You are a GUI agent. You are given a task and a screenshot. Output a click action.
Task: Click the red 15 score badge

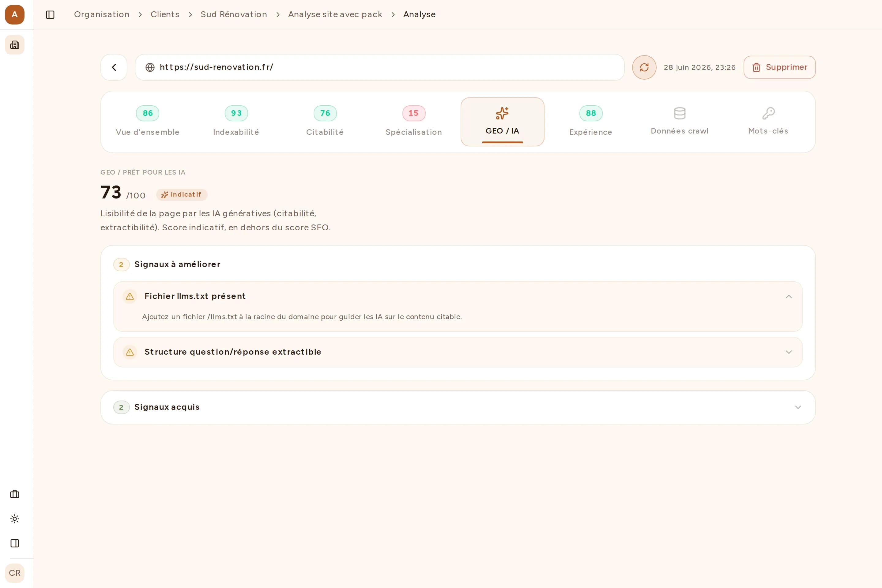pos(414,113)
